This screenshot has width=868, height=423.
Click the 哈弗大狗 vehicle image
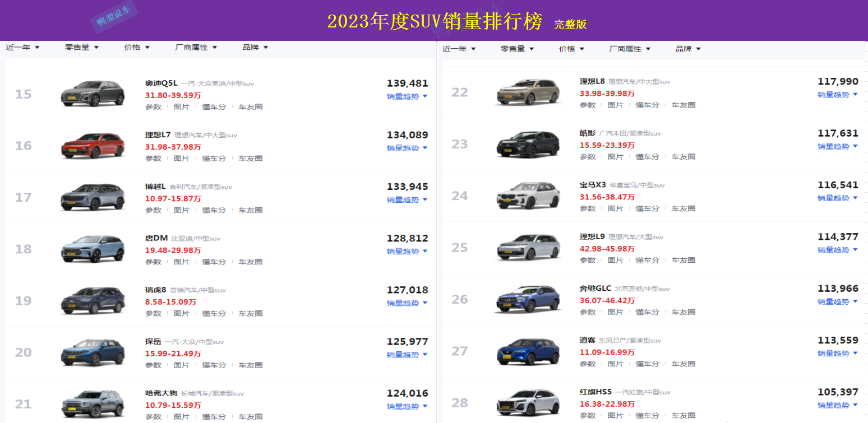[x=93, y=404]
